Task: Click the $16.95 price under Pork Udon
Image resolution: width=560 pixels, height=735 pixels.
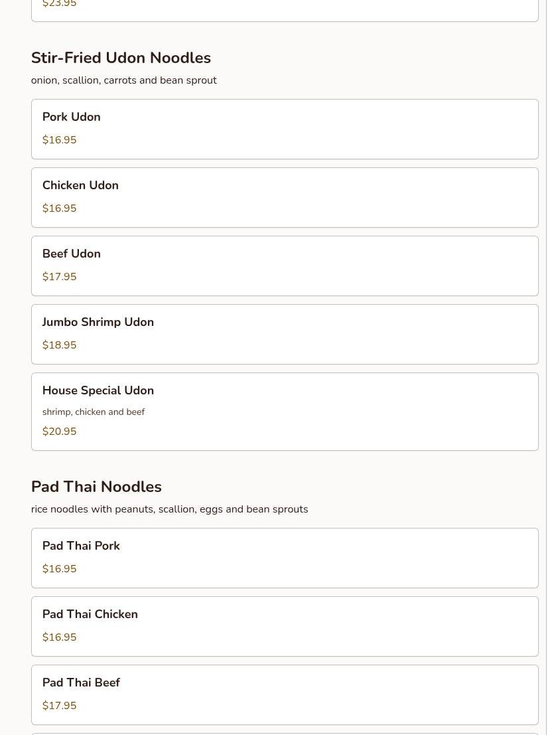Action: coord(59,140)
